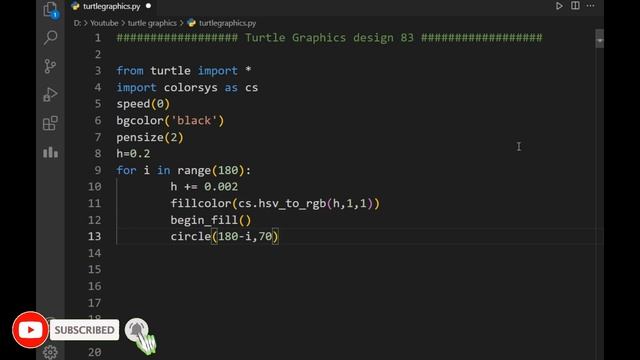Open the Search panel
The width and height of the screenshot is (640, 360).
click(51, 38)
